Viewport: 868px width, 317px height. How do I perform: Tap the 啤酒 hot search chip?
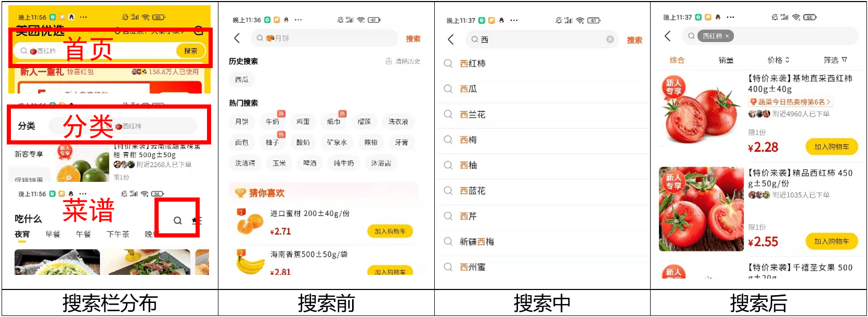coord(310,163)
